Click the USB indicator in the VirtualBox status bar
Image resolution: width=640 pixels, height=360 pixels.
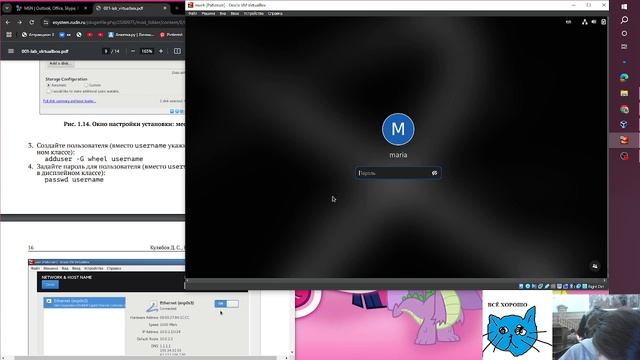[x=547, y=286]
